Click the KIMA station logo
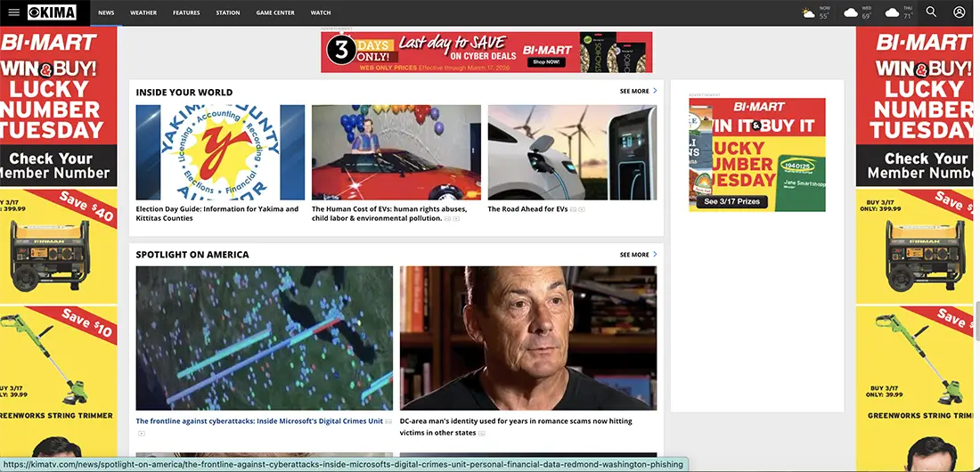This screenshot has height=472, width=980. [x=52, y=12]
